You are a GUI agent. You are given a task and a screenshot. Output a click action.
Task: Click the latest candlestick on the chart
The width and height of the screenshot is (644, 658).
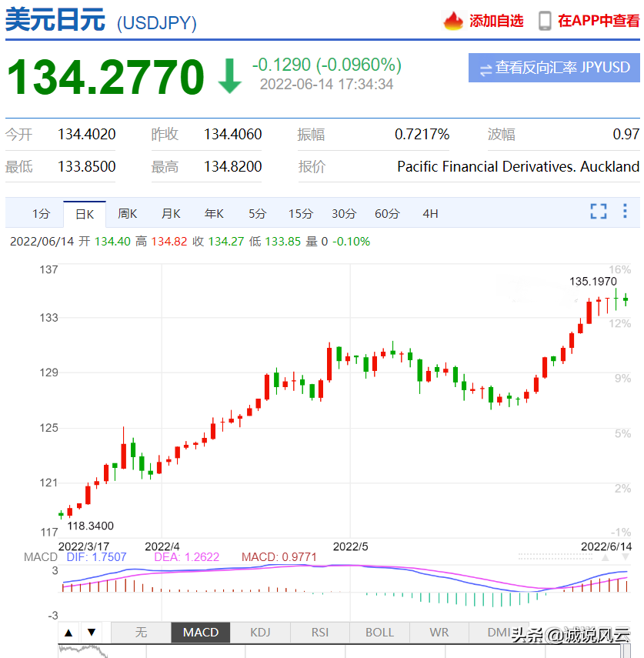click(626, 299)
